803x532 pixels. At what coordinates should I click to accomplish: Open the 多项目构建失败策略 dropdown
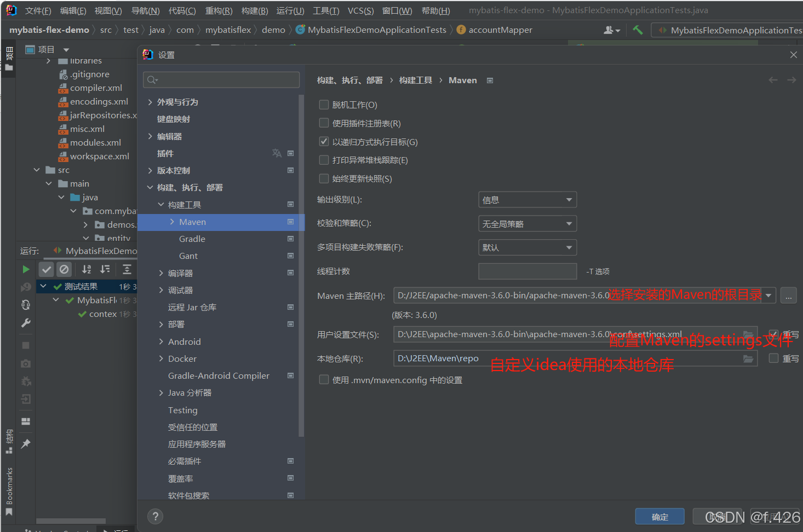(527, 247)
